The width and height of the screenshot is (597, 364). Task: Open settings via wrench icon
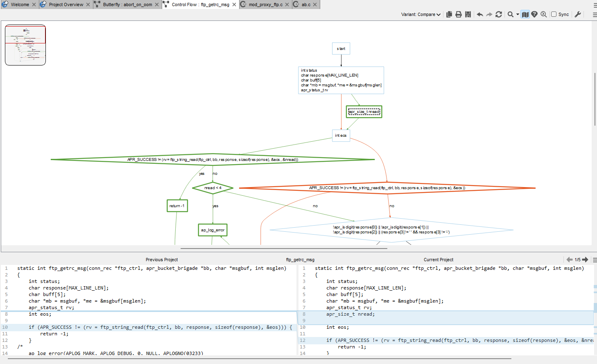click(578, 14)
